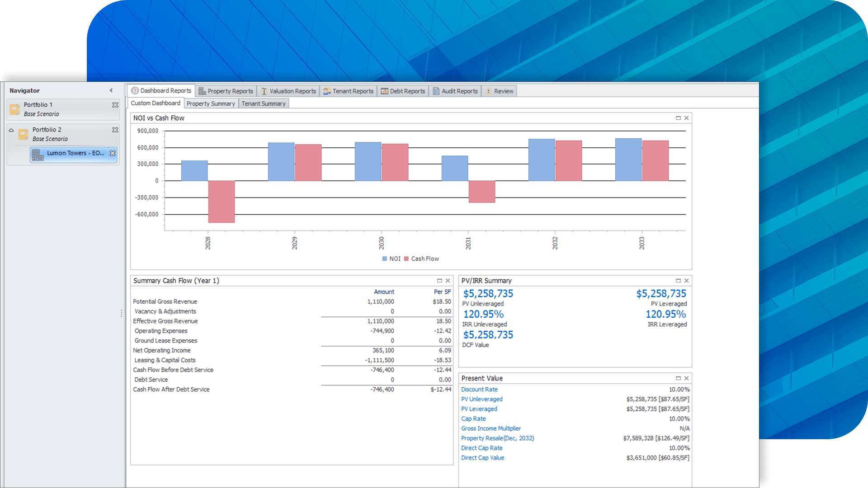Click the blue NOI legend color swatch
The height and width of the screenshot is (488, 868).
(385, 258)
